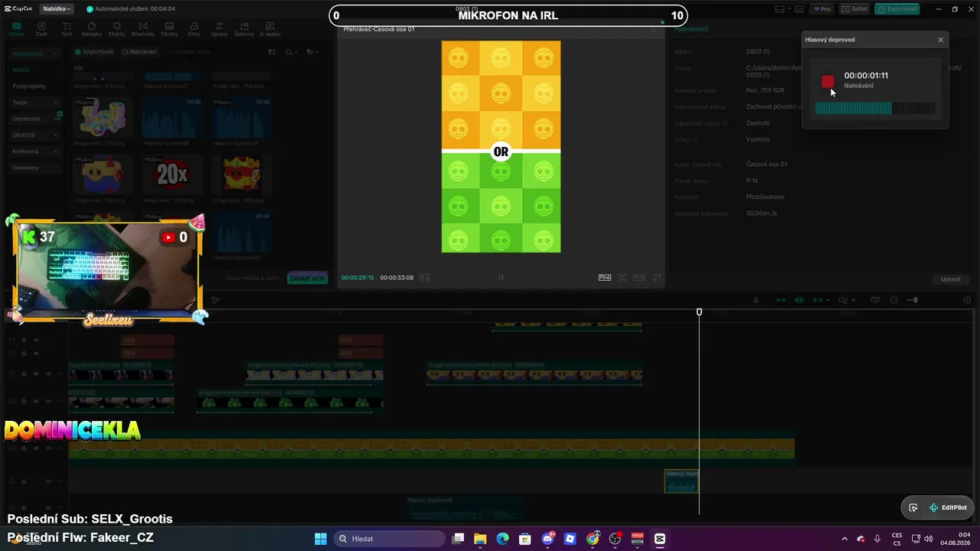Open the Přechody transitions tab
Image resolution: width=980 pixels, height=551 pixels.
142,29
